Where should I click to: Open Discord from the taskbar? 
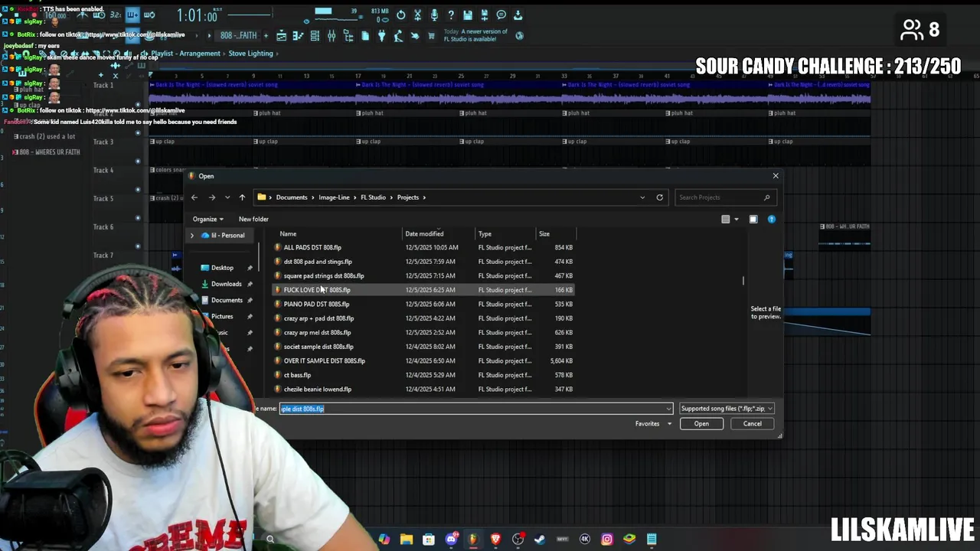451,539
